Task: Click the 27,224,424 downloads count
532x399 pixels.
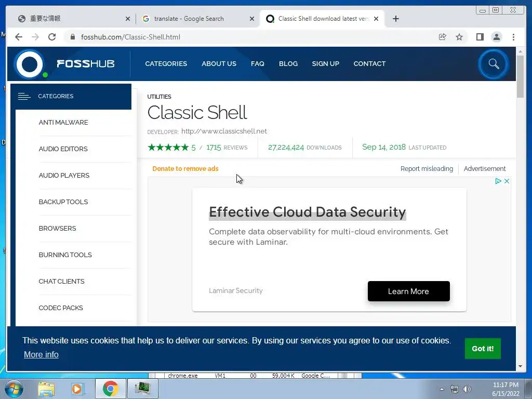Action: point(286,148)
